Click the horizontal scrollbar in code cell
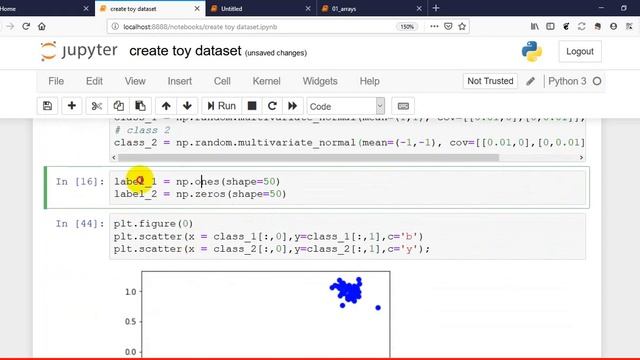 point(308,158)
